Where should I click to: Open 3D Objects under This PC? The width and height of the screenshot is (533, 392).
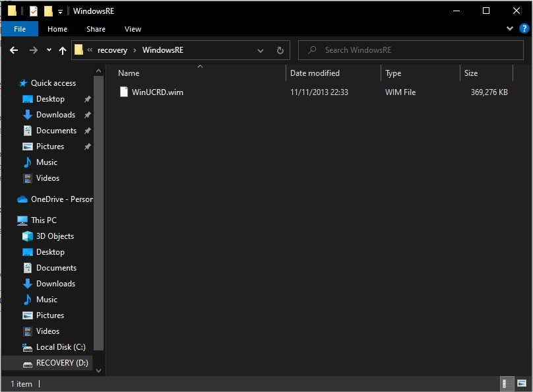(55, 236)
